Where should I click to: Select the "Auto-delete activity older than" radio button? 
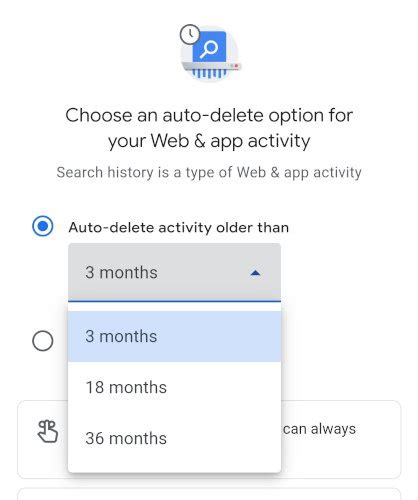click(43, 226)
